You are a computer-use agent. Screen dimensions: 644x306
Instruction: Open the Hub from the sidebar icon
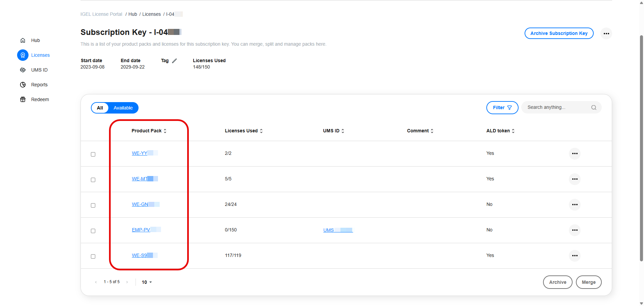tap(22, 40)
